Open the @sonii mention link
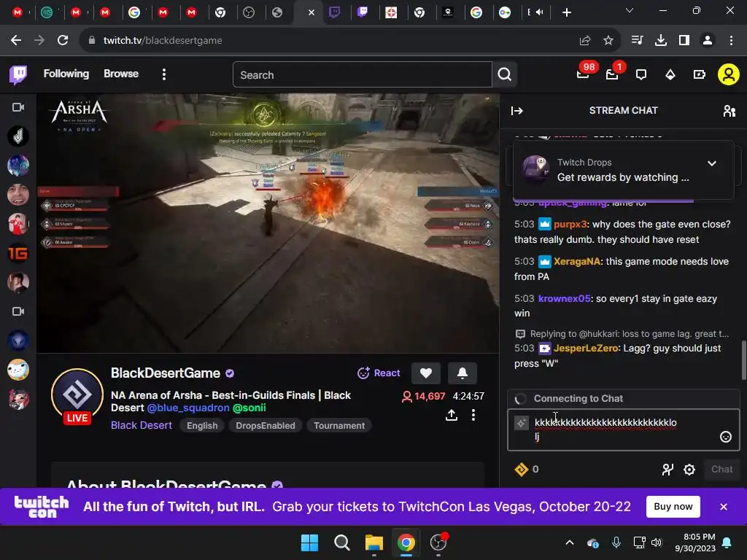This screenshot has width=747, height=560. point(249,408)
